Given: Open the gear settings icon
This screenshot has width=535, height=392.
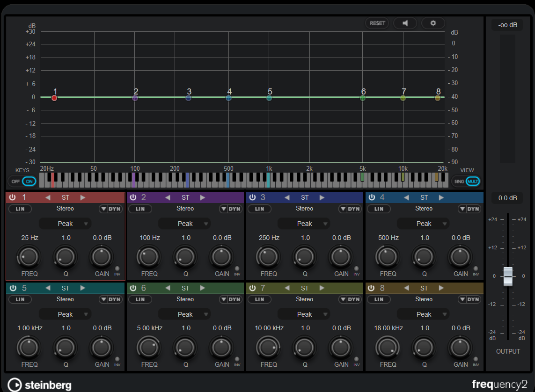Looking at the screenshot, I should click(x=433, y=23).
